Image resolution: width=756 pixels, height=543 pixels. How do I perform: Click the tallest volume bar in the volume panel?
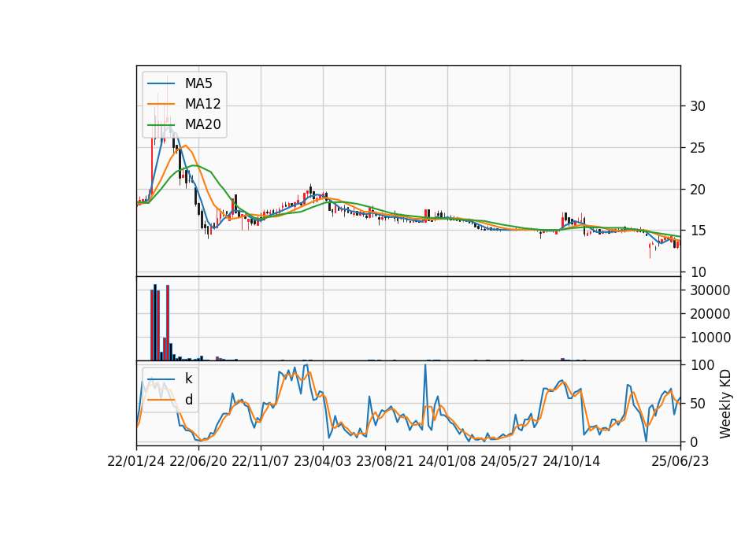155,323
